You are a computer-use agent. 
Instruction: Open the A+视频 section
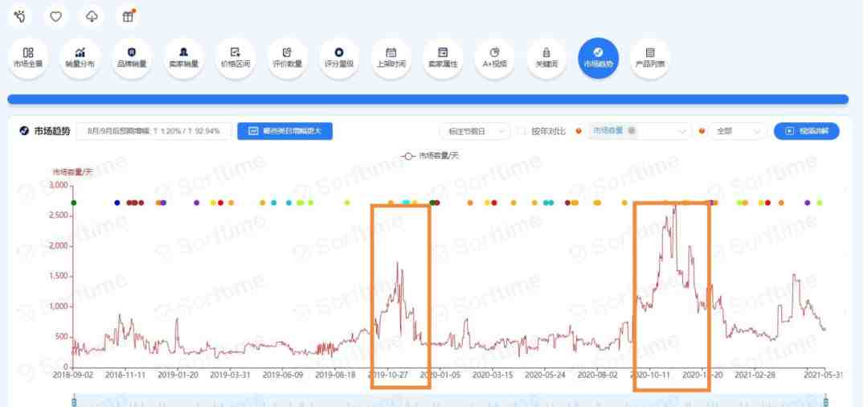coord(495,58)
